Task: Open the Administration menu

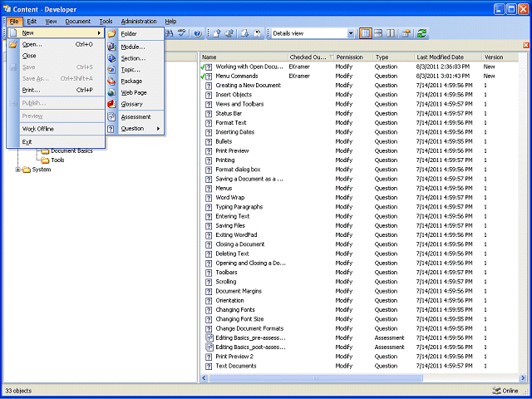Action: [x=139, y=22]
